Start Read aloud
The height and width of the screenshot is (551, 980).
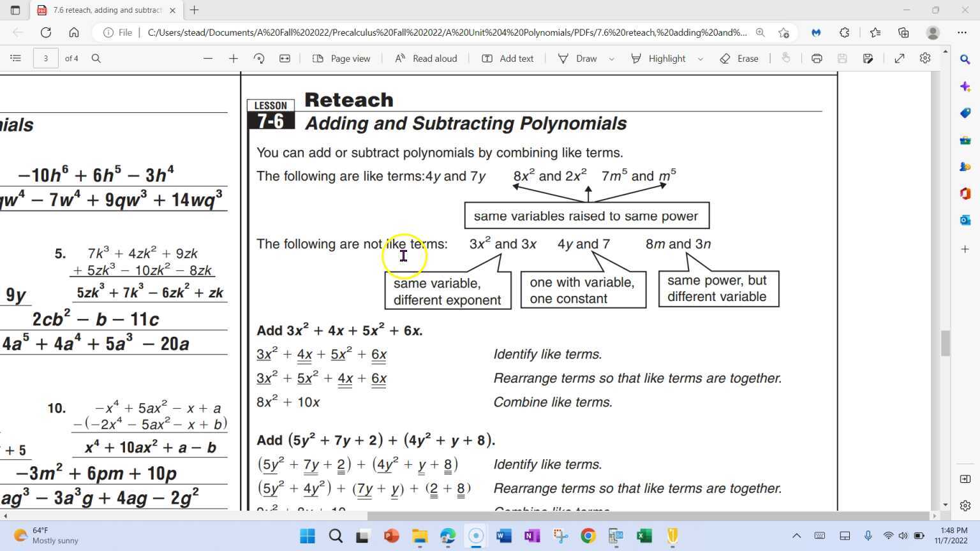coord(426,58)
